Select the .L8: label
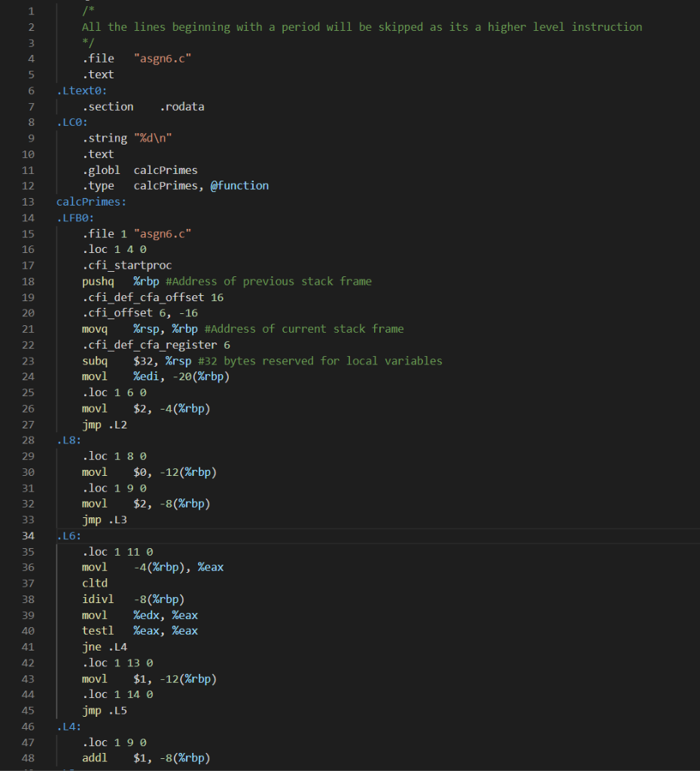This screenshot has width=700, height=771. (68, 440)
